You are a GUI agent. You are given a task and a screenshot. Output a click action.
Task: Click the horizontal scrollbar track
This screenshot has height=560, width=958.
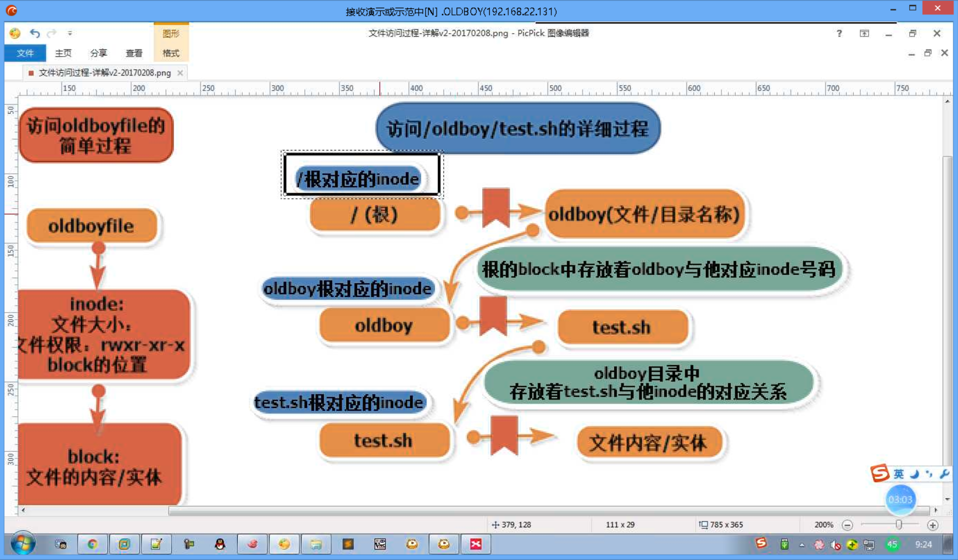[549, 511]
